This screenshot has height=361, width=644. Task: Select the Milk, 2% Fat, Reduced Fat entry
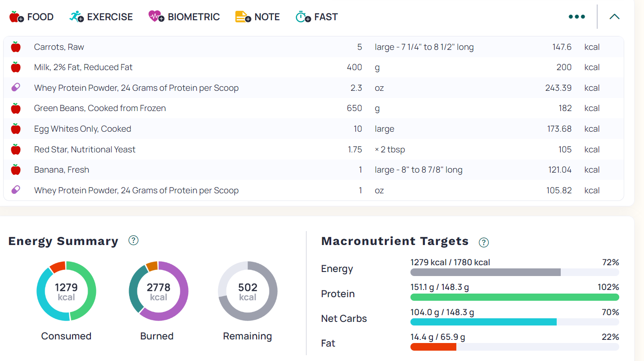83,67
